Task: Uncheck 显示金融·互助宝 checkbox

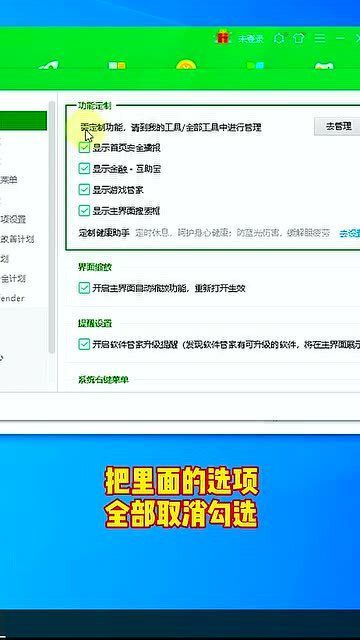Action: coord(84,169)
